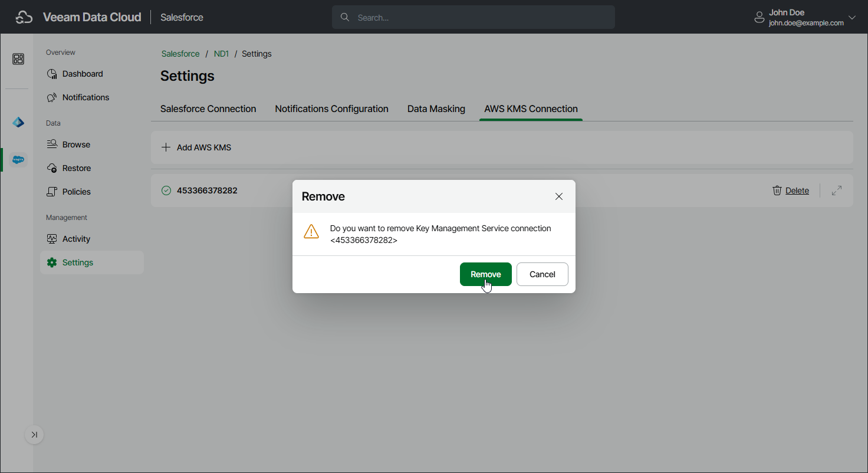868x473 pixels.
Task: Click the plus icon beside Add AWS KMS
Action: [166, 147]
